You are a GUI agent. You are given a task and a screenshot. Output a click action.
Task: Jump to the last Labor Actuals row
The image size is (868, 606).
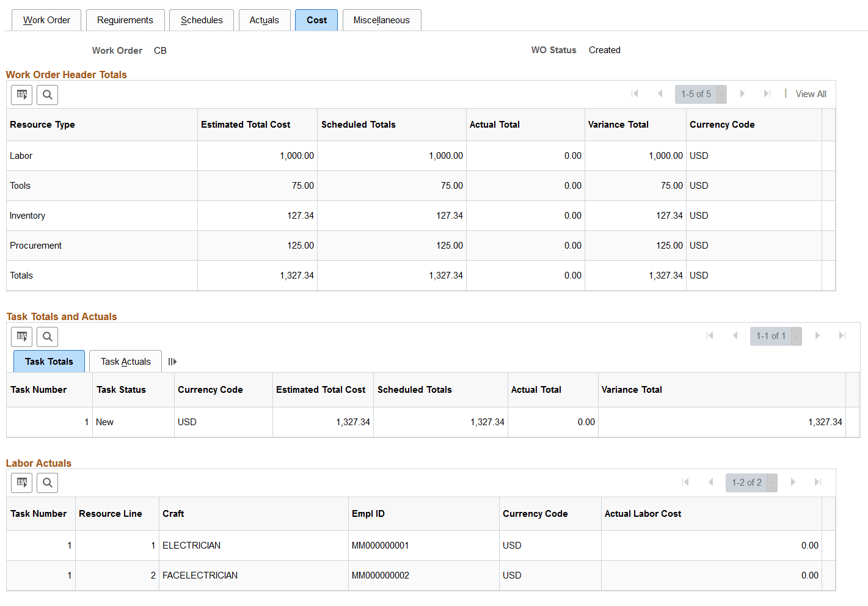click(x=818, y=483)
